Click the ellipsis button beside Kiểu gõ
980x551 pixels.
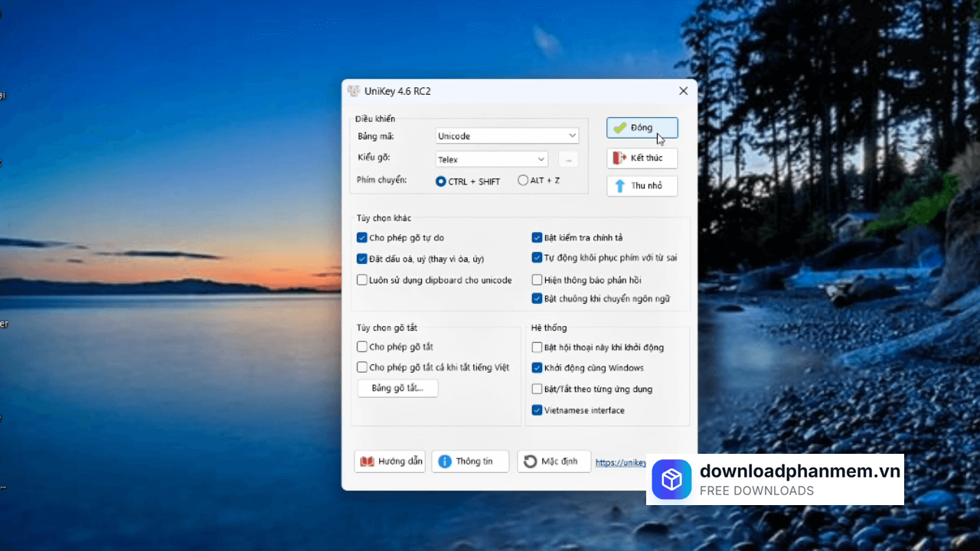(x=568, y=159)
